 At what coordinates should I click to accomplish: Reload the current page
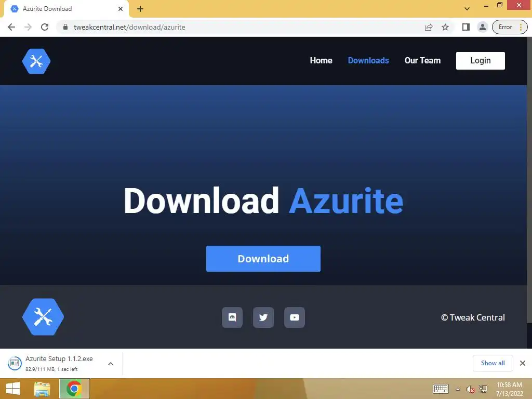(x=45, y=27)
